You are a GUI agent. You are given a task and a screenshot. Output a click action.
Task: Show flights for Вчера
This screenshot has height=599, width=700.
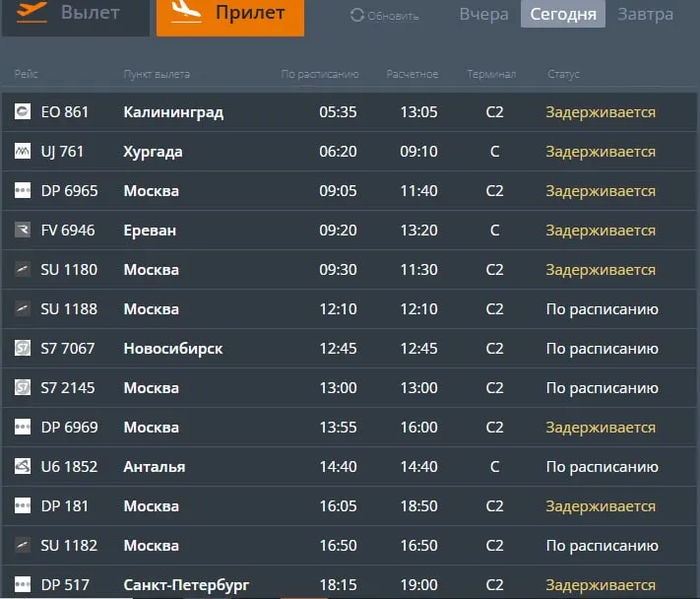pos(484,15)
